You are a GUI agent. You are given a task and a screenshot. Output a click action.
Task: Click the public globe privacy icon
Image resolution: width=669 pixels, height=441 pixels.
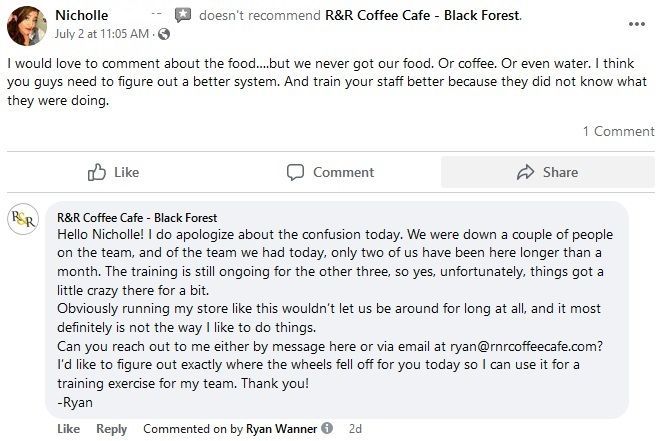coord(165,34)
